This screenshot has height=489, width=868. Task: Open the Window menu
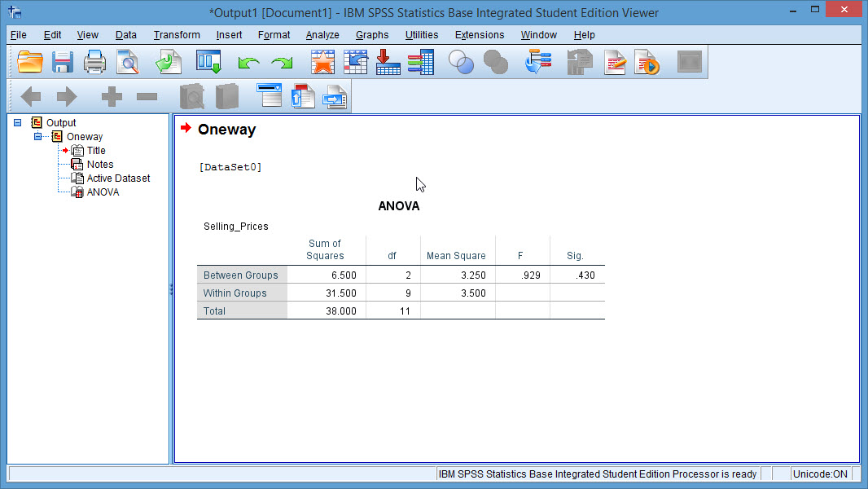[538, 35]
